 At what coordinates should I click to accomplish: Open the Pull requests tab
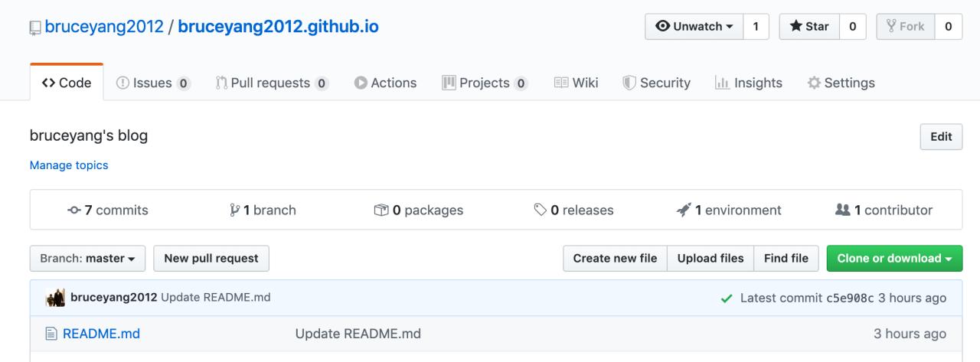point(272,83)
